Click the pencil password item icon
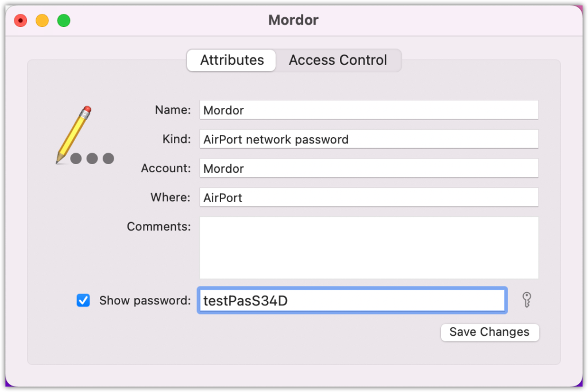 coord(85,135)
